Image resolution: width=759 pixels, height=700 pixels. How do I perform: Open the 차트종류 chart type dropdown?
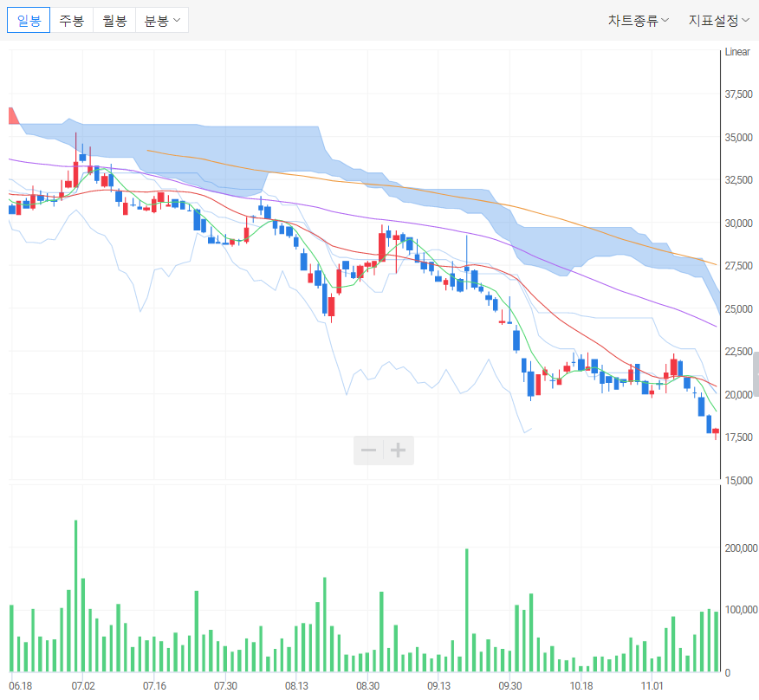(638, 20)
